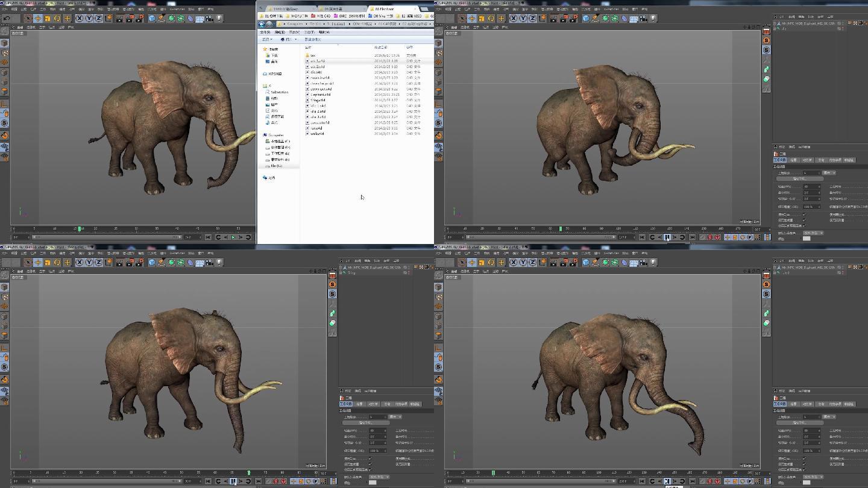Select the Scale tool in top-left Cinema 4D window
The height and width of the screenshot is (488, 868).
click(x=47, y=18)
